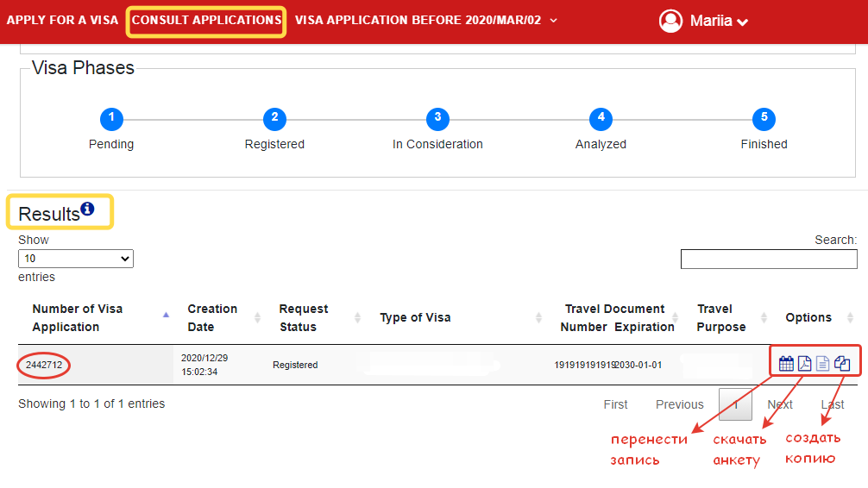Screen dimensions: 868x488
Task: Click the Finished phase circle numbered 5
Action: 764,119
